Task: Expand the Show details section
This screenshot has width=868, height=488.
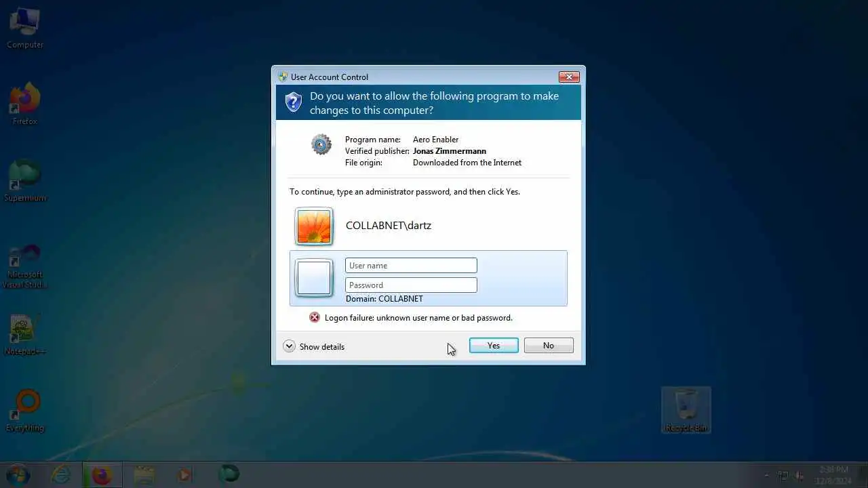Action: click(x=314, y=346)
